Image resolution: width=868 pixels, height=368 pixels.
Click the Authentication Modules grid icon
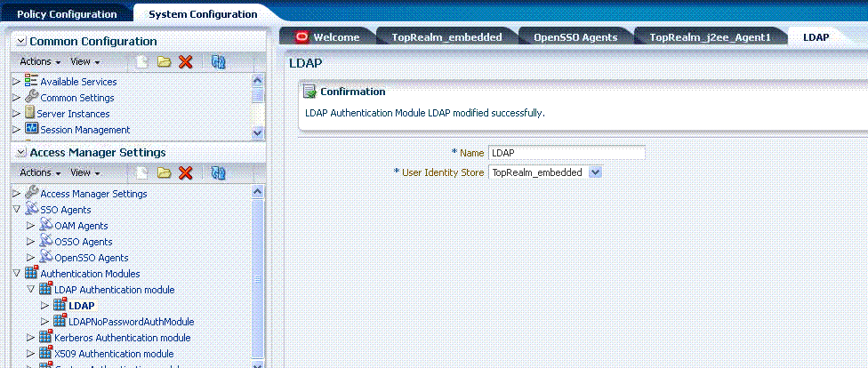coord(31,273)
